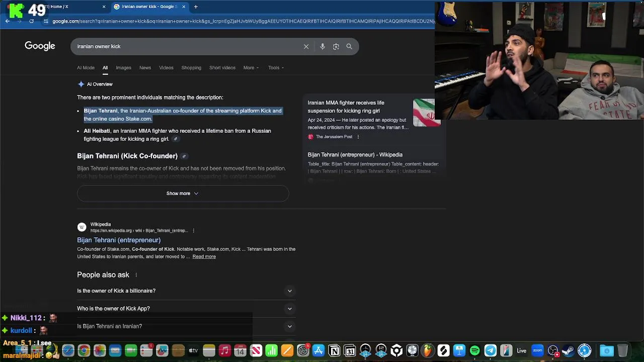Open the Tools dropdown
The width and height of the screenshot is (644, 362).
[x=276, y=68]
